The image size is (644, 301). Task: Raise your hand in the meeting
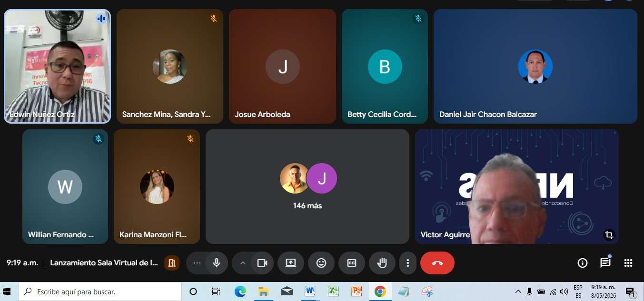point(382,263)
